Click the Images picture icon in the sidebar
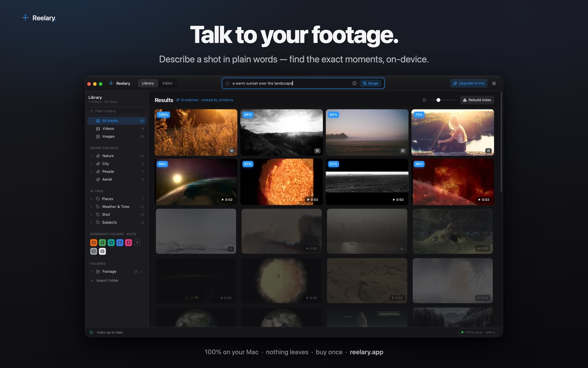Screen dimensions: 588x368 point(98,136)
